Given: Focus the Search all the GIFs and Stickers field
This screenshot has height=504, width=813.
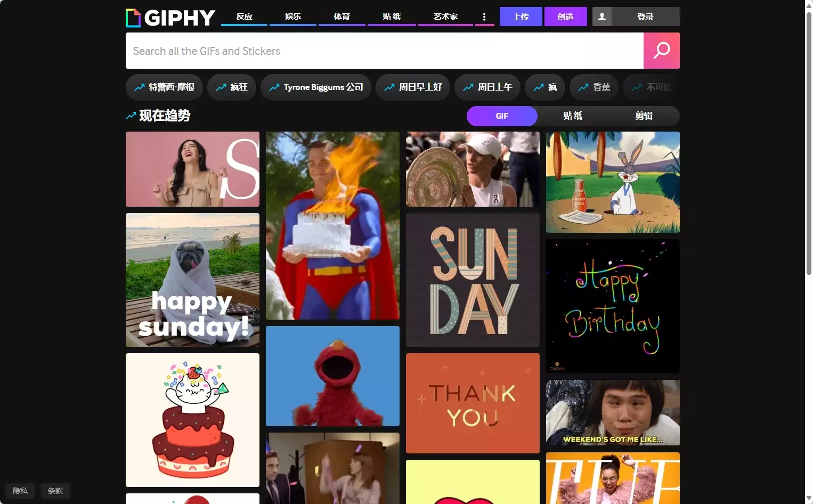Looking at the screenshot, I should (385, 51).
